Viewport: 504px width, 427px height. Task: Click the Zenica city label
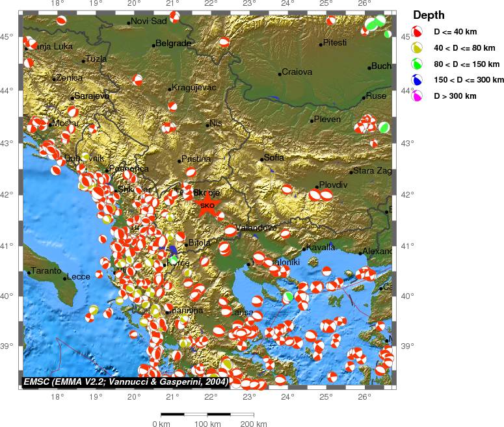point(69,77)
